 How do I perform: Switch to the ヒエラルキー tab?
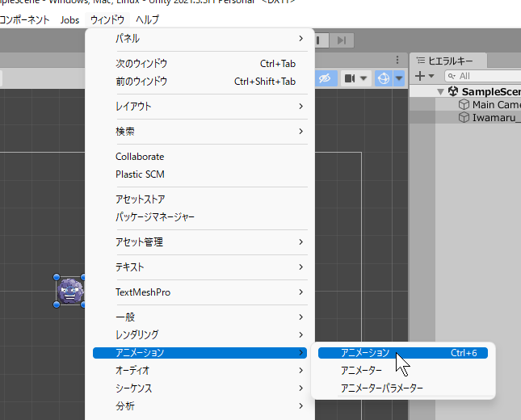pos(448,61)
